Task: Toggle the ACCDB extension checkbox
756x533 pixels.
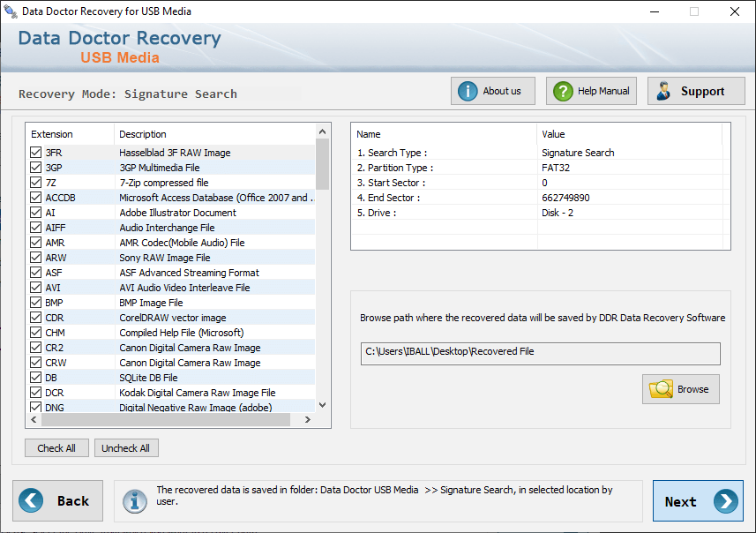Action: pos(35,198)
